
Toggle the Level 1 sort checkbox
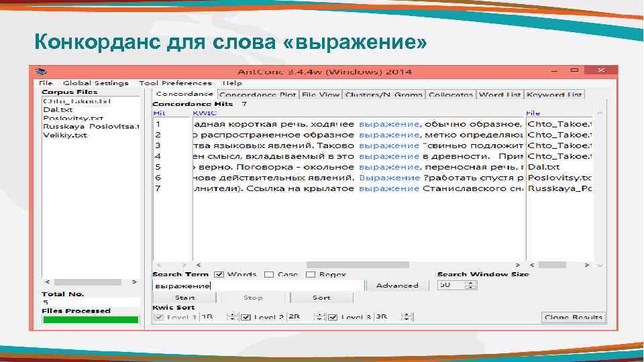(x=158, y=317)
